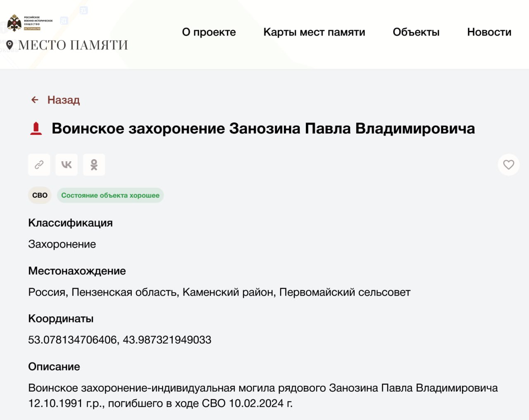Viewport: 529px width, 420px height.
Task: Select the address text Россия, Пензенская область
Action: point(103,292)
